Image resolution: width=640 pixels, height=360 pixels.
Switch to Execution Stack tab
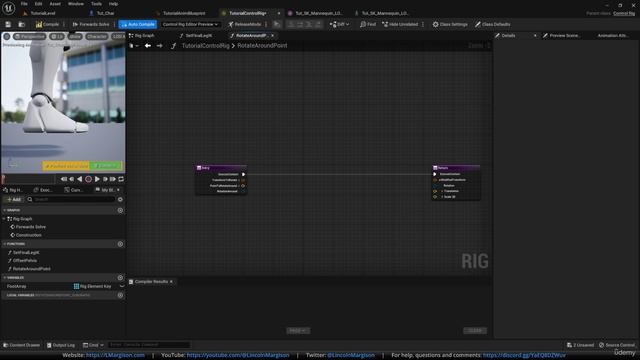(x=43, y=190)
